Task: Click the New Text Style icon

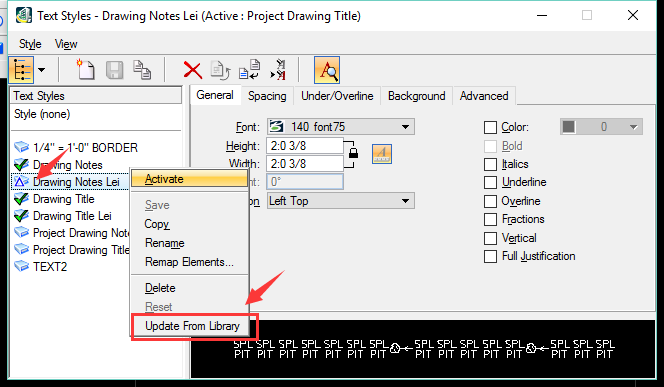Action: tap(86, 70)
